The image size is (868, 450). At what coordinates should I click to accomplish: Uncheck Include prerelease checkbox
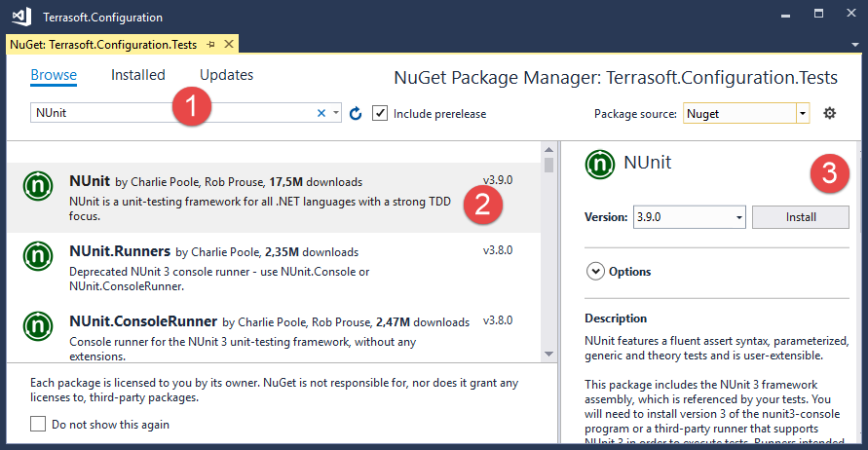[380, 114]
